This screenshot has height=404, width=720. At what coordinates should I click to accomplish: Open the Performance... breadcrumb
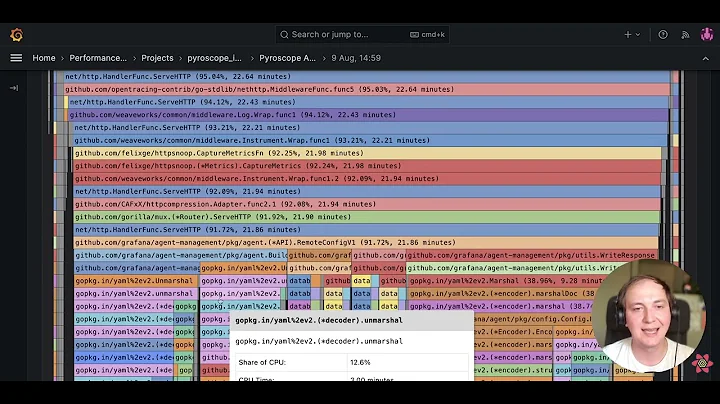pos(98,58)
